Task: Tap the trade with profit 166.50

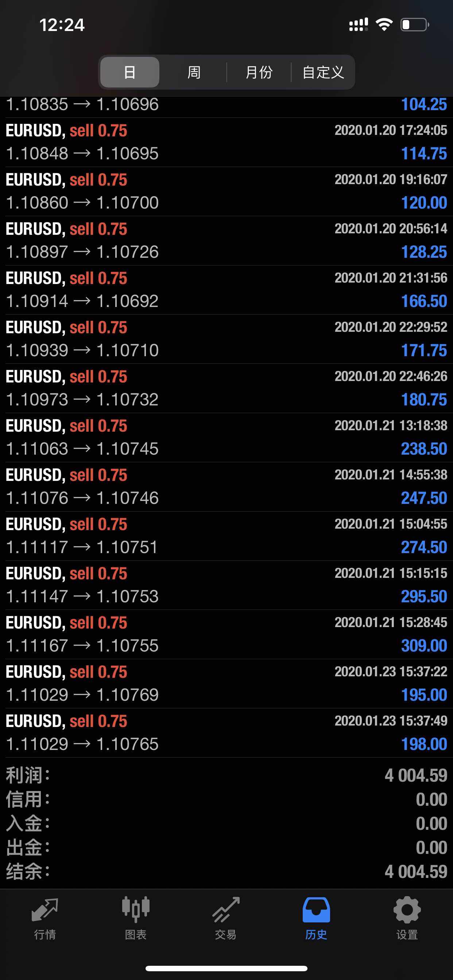Action: tap(226, 290)
